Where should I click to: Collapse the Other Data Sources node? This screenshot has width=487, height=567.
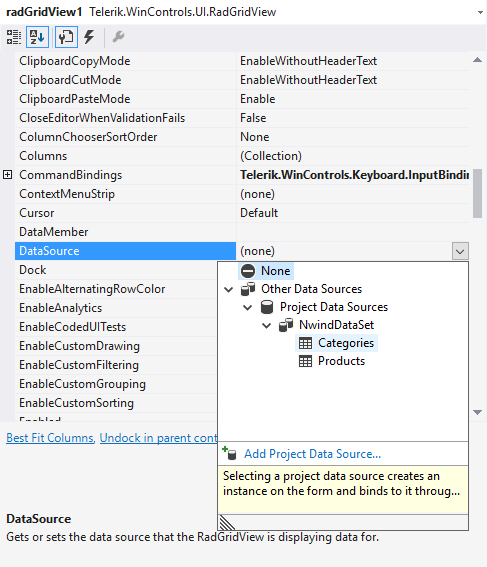coord(228,289)
